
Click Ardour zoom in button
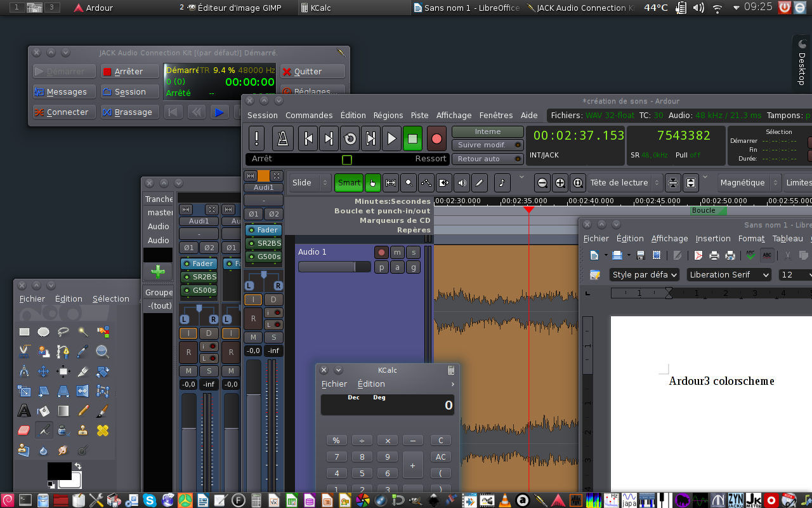(x=560, y=183)
